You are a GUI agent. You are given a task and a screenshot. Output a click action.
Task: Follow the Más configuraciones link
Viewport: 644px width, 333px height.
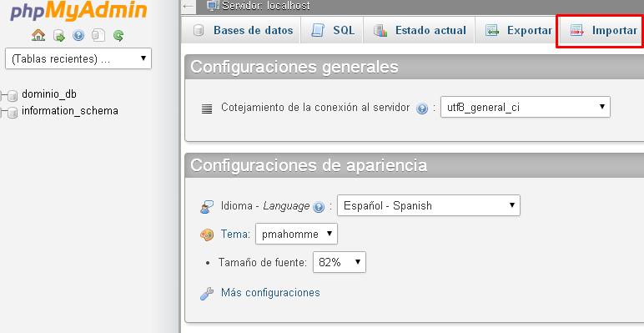pyautogui.click(x=270, y=293)
